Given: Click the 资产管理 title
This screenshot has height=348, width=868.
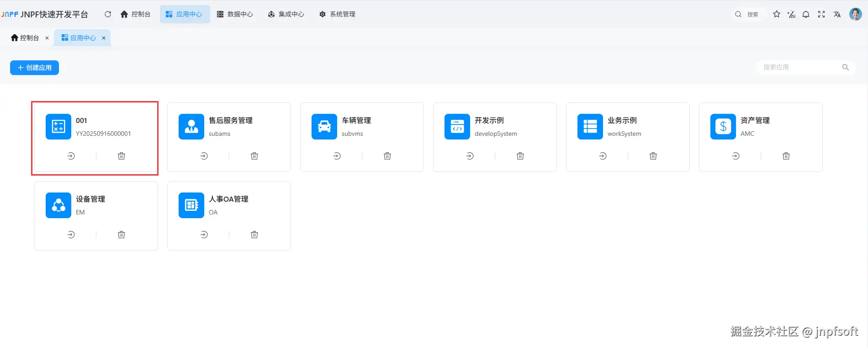Looking at the screenshot, I should (x=755, y=120).
